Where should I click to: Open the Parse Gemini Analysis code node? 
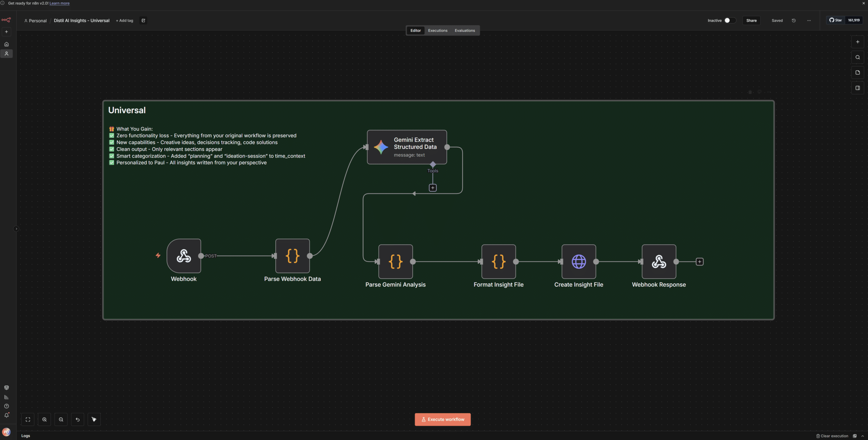395,262
